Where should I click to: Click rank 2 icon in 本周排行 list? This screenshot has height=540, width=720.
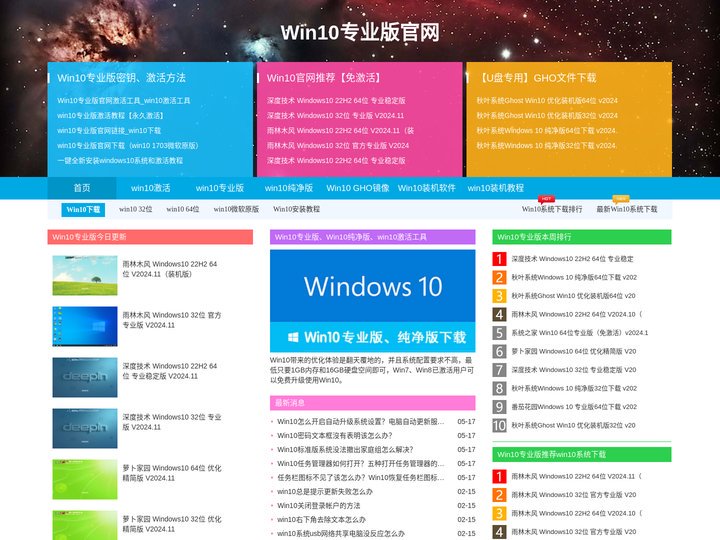point(499,277)
